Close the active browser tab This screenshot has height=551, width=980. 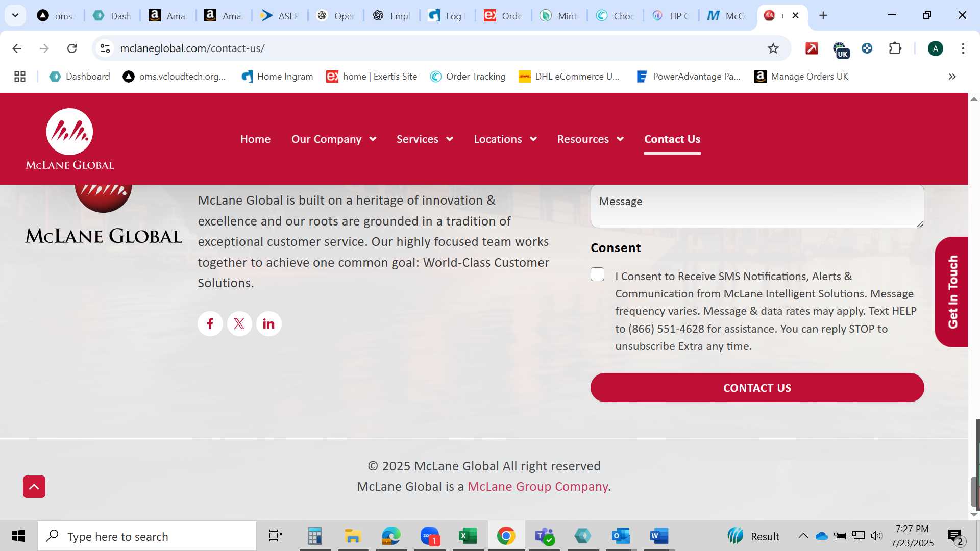tap(795, 15)
